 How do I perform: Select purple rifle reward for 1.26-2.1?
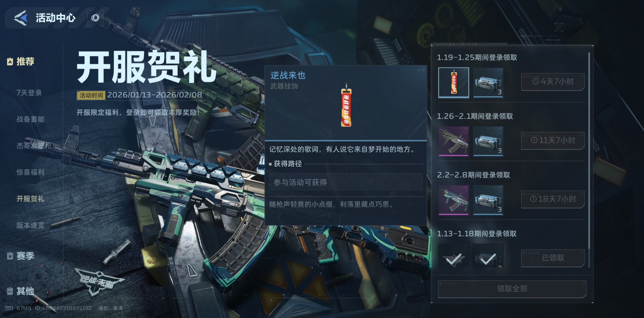point(454,141)
